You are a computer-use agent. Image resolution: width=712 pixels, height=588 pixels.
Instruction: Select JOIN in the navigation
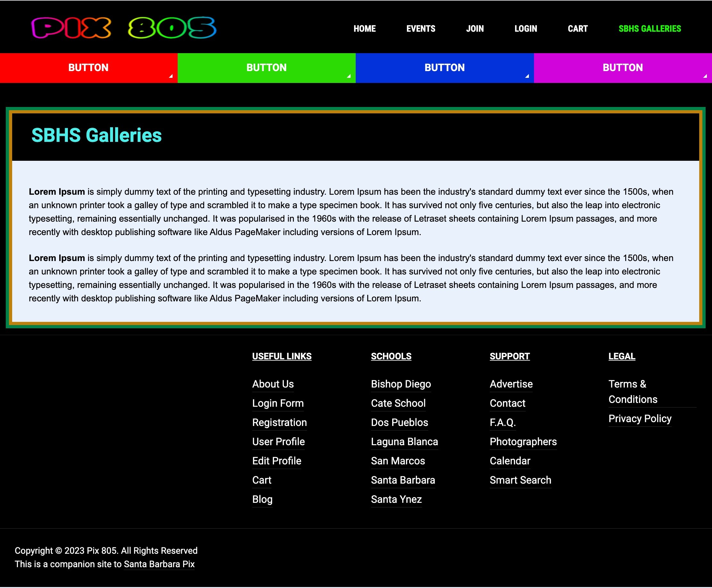[x=475, y=29]
